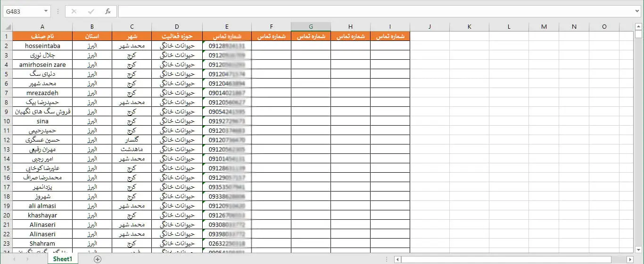The height and width of the screenshot is (264, 644).
Task: Select cell containing ماهدشت in column C
Action: [x=132, y=149]
